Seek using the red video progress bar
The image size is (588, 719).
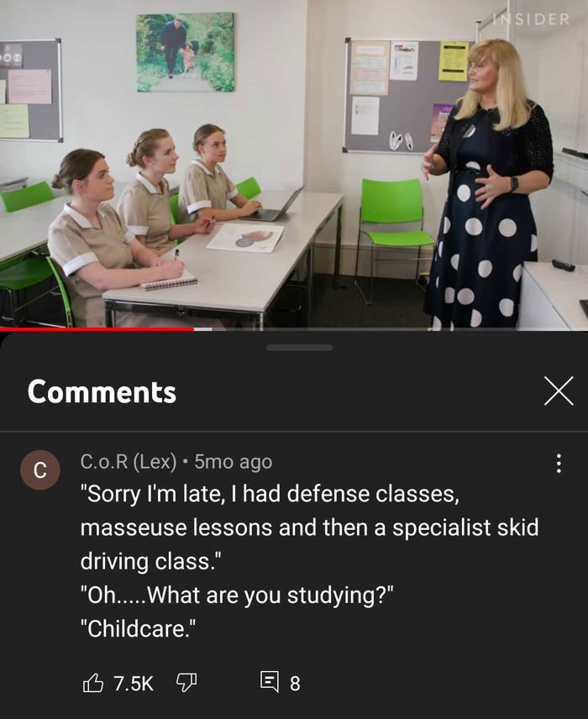point(294,328)
